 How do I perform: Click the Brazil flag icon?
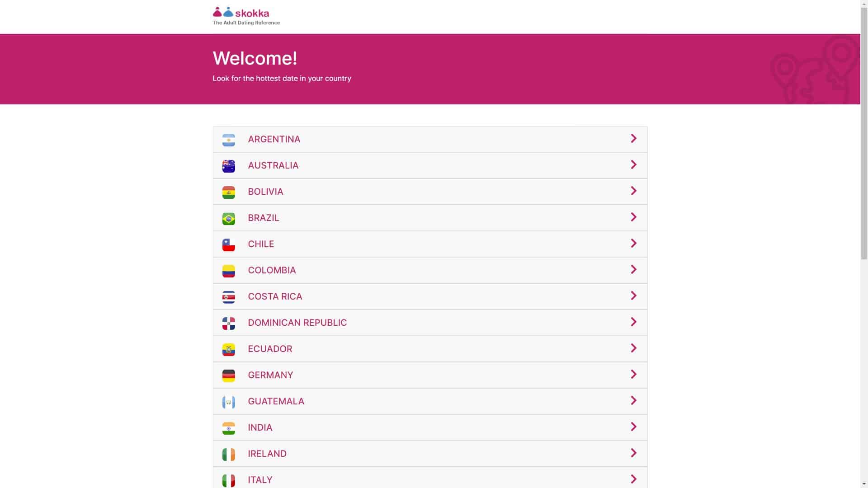(x=229, y=218)
